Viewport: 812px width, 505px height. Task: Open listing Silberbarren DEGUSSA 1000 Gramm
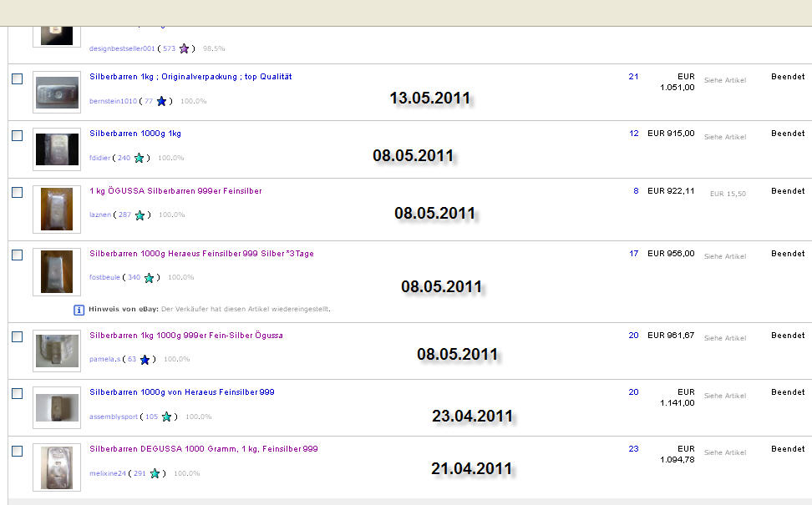[204, 449]
